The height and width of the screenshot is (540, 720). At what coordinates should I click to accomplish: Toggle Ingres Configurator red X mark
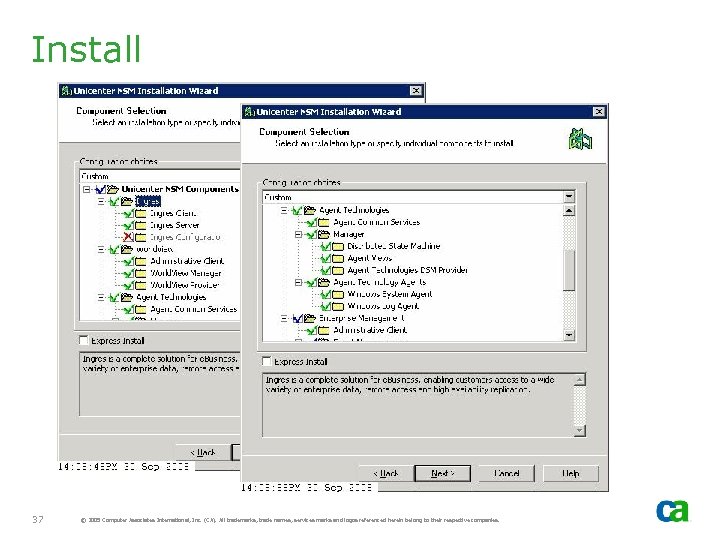coord(128,237)
